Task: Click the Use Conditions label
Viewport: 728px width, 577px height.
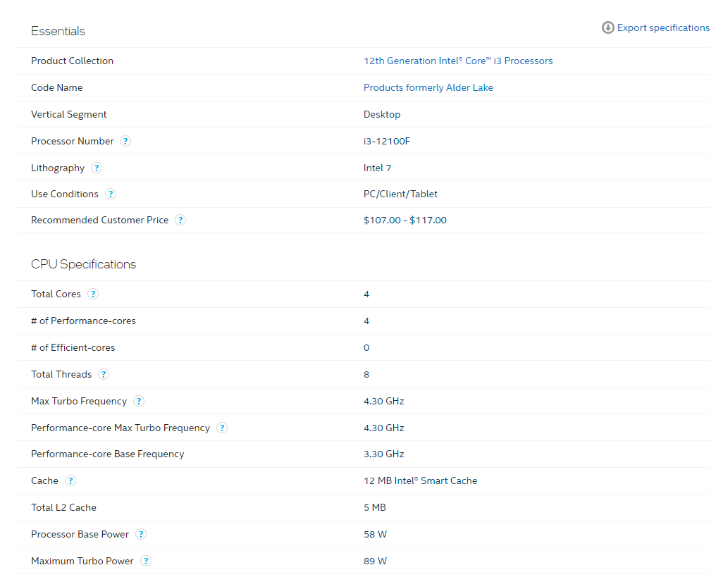Action: click(65, 194)
